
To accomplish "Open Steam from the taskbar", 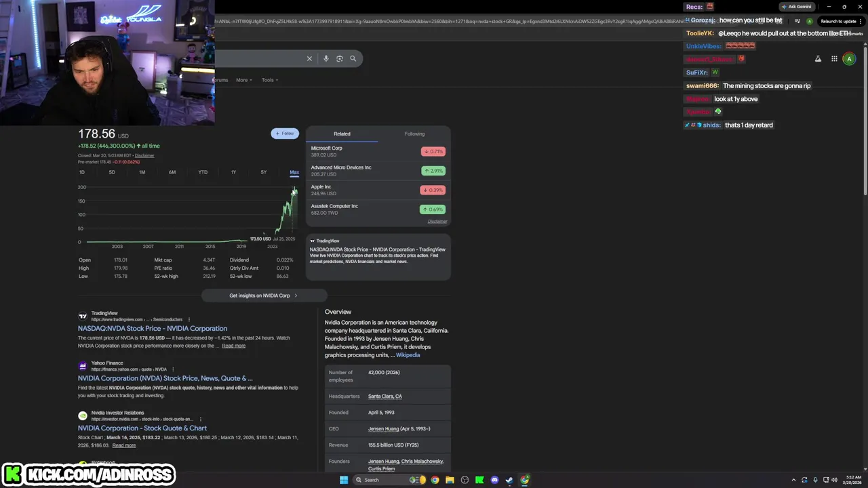I will tap(509, 480).
